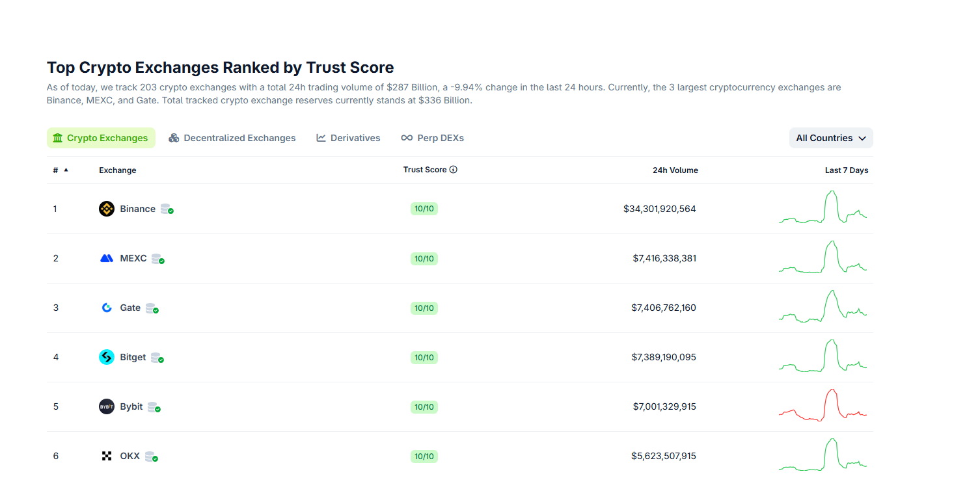980x478 pixels.
Task: Click the Binance exchange logo
Action: pyautogui.click(x=106, y=209)
